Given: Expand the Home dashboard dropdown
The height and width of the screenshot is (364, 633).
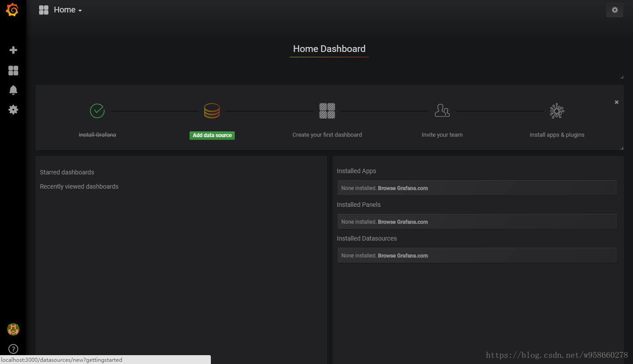Looking at the screenshot, I should pyautogui.click(x=68, y=10).
